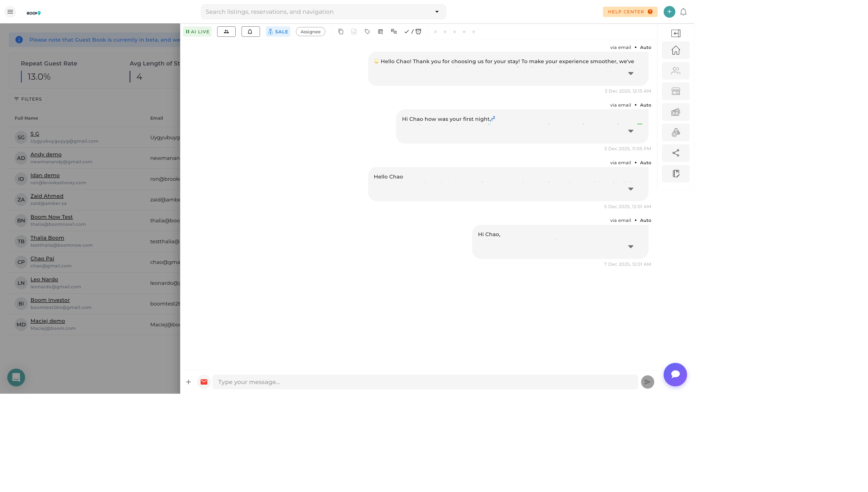Open guest profile link for Chao Pai
Viewport: 868px width, 492px height.
[42, 258]
